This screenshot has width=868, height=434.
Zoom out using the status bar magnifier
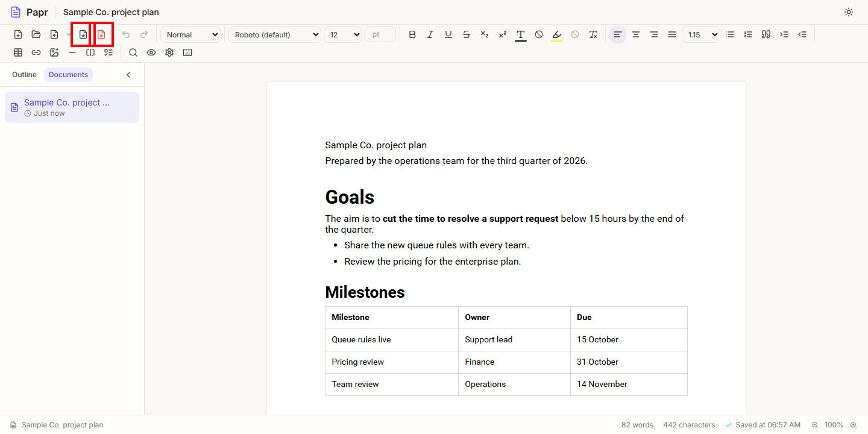click(815, 425)
